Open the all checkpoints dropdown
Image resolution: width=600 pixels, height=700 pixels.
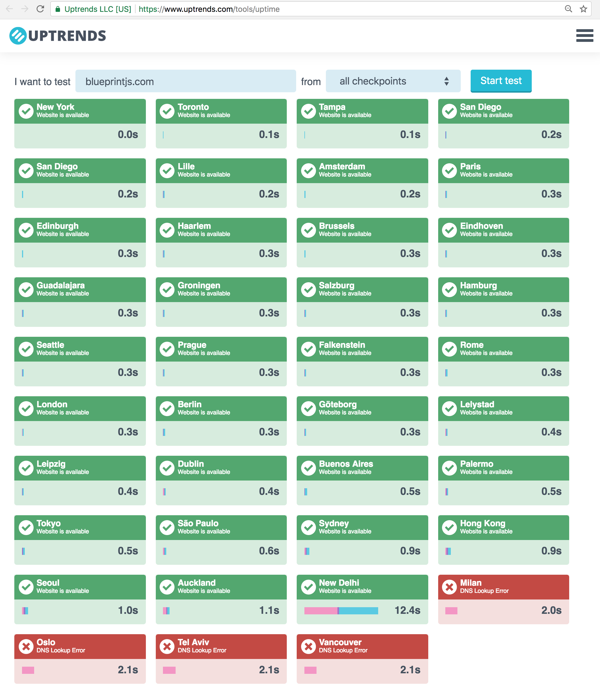point(393,81)
